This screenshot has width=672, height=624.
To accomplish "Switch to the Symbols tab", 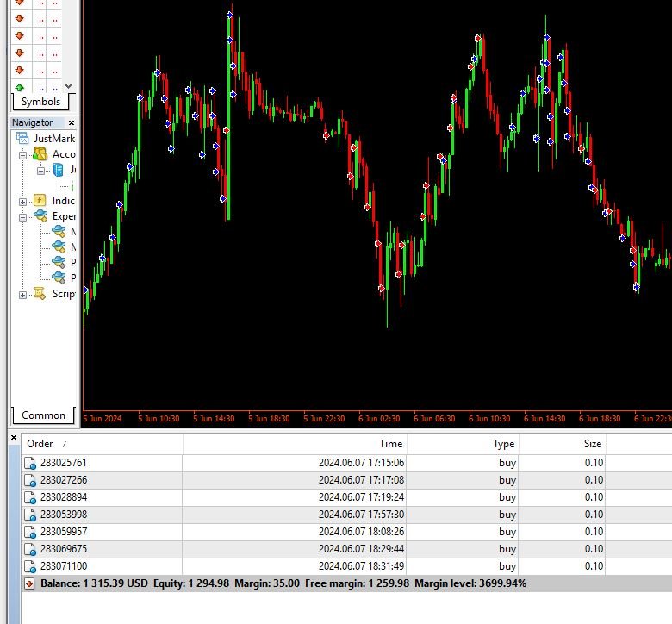I will [x=40, y=102].
